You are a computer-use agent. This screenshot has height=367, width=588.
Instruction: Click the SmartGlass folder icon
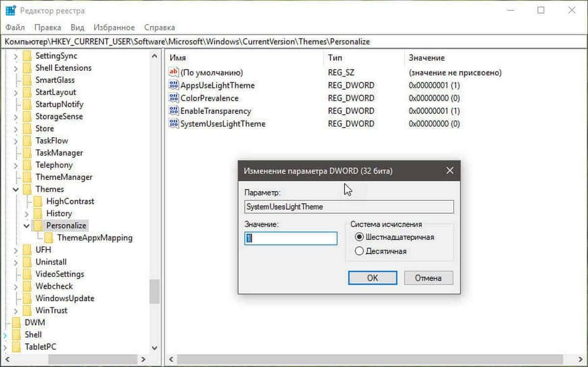tap(26, 80)
